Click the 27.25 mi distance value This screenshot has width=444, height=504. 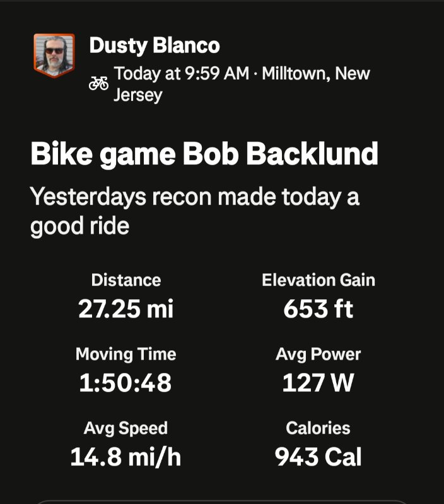(126, 309)
